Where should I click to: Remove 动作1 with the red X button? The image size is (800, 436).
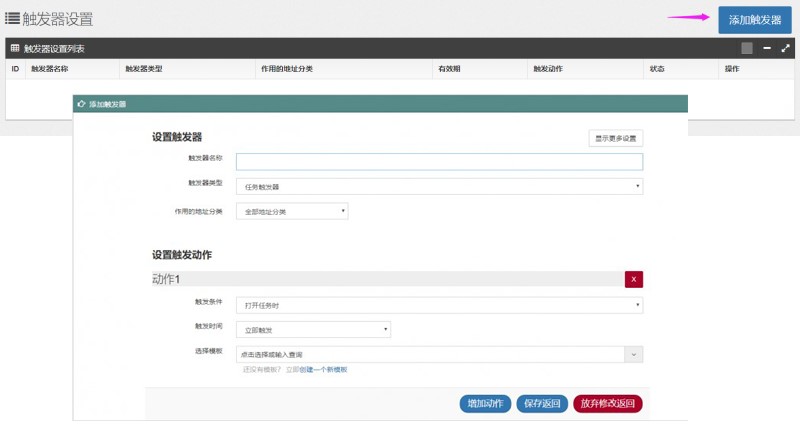[x=634, y=279]
